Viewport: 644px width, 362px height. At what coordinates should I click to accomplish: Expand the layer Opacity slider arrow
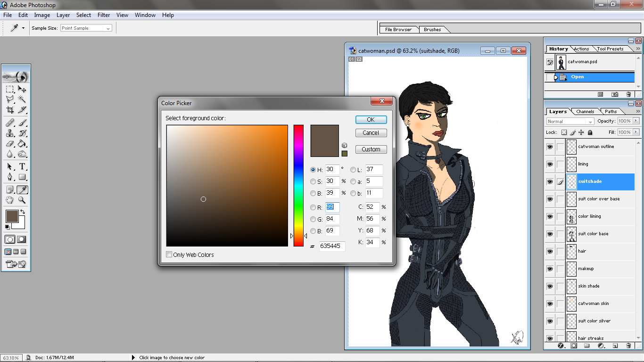coord(636,121)
